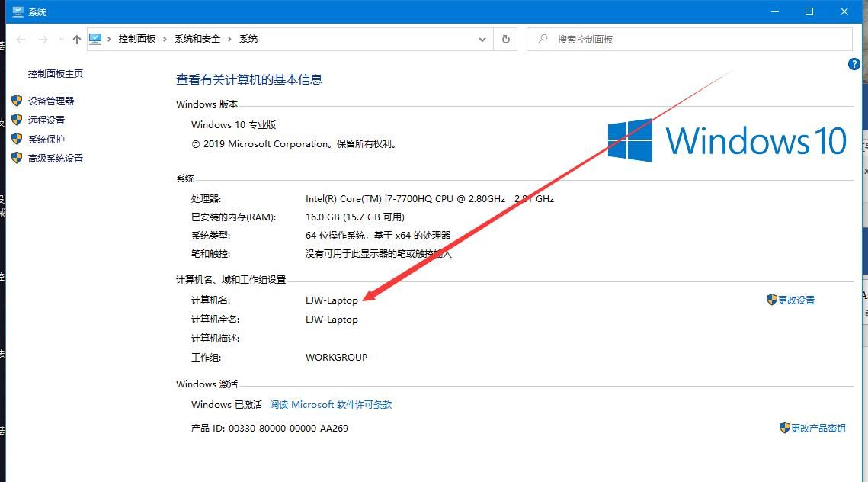The height and width of the screenshot is (482, 868).
Task: Click 计算机名 value LJW-Laptop
Action: coord(332,300)
